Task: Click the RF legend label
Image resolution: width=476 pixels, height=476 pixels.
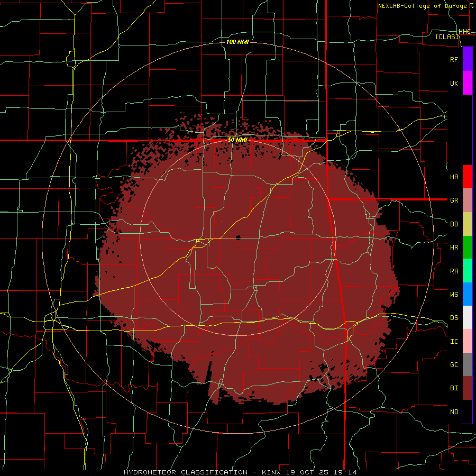Action: 454,59
